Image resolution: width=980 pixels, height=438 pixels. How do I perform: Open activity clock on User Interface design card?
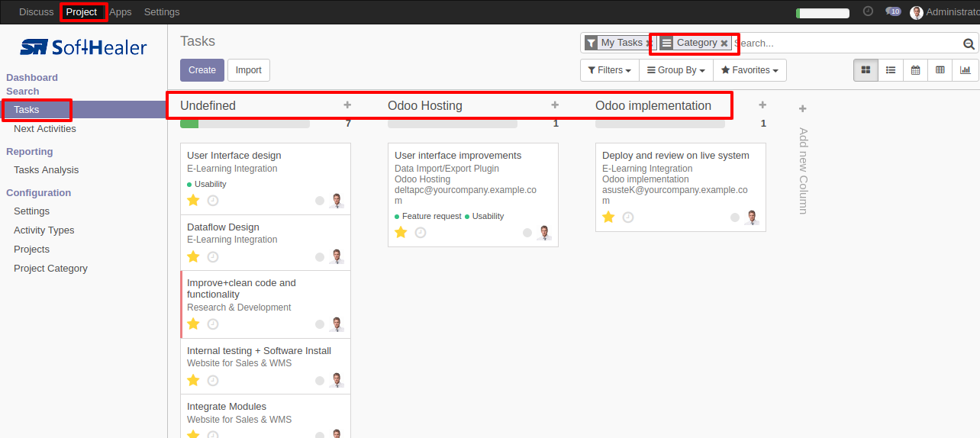pos(213,201)
